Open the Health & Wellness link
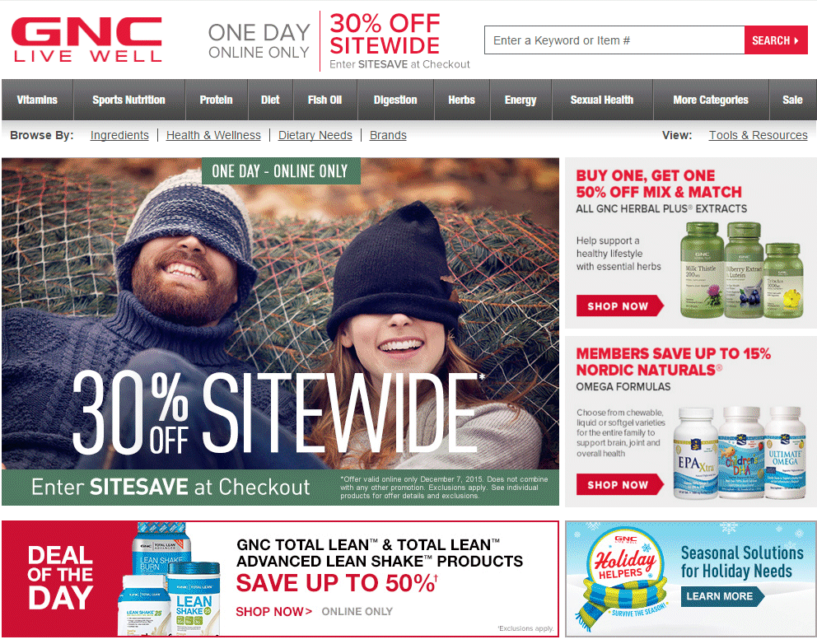Image resolution: width=817 pixels, height=644 pixels. pyautogui.click(x=213, y=135)
